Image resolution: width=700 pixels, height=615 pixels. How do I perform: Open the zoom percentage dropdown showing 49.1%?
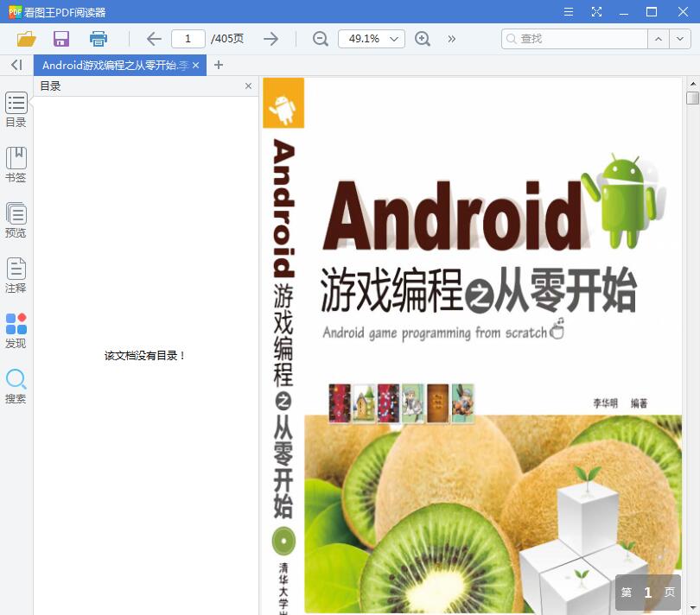coord(371,39)
